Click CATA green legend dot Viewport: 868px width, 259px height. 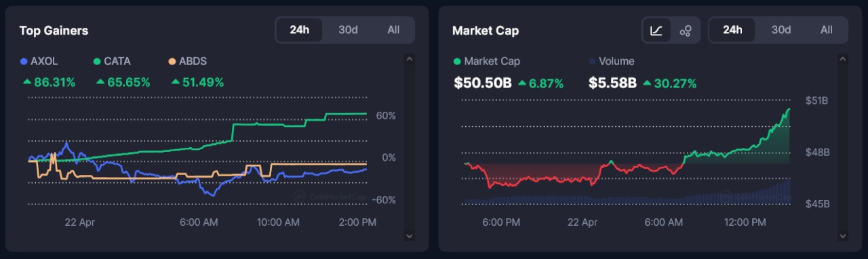[97, 62]
